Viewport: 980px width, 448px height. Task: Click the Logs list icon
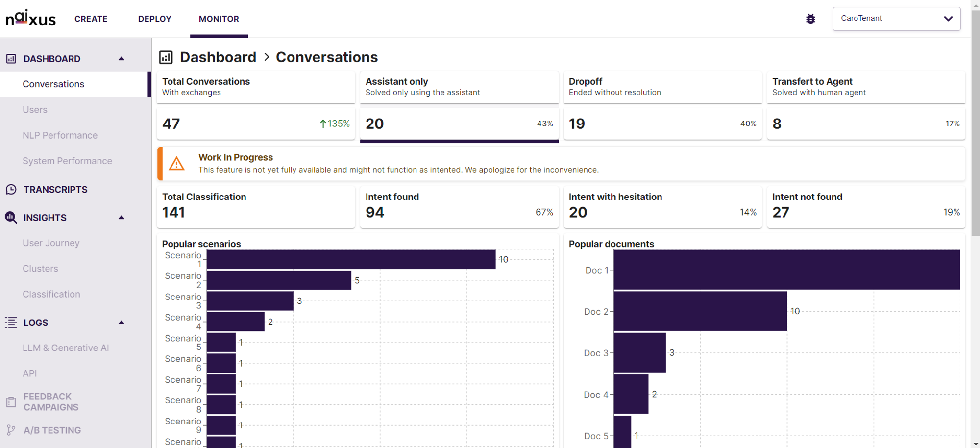point(11,323)
